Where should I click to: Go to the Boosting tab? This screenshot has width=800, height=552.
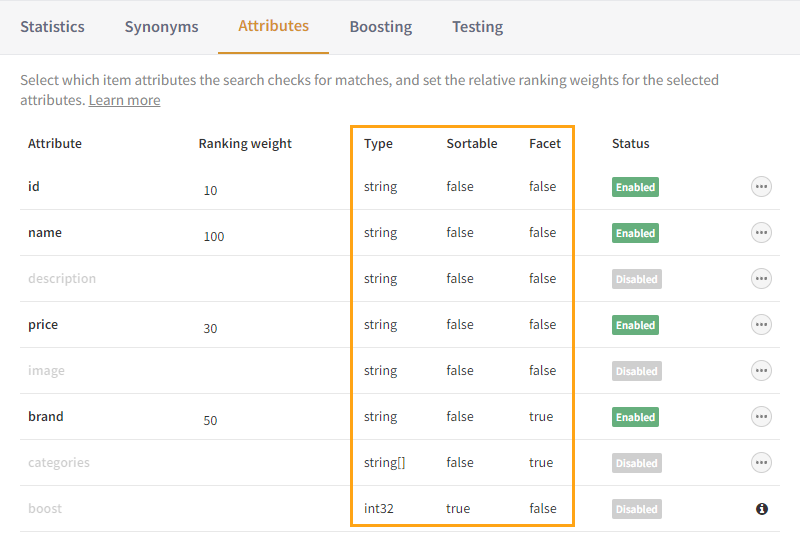[380, 27]
